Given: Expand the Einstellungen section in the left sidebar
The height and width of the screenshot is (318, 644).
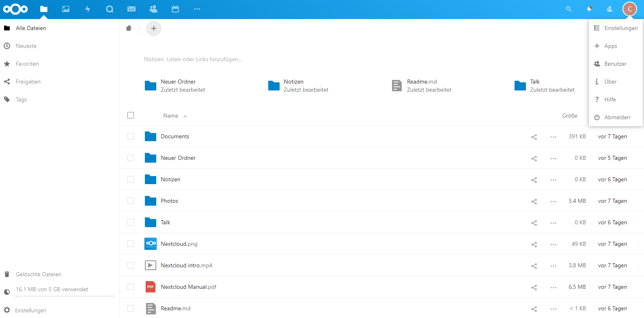Looking at the screenshot, I should pyautogui.click(x=30, y=310).
